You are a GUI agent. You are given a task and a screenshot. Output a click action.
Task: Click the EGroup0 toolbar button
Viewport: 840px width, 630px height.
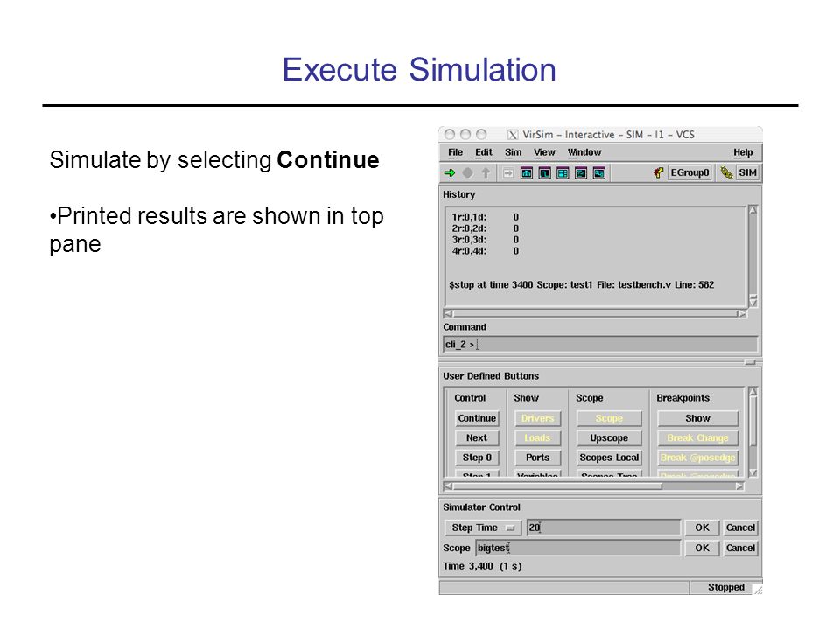click(689, 172)
